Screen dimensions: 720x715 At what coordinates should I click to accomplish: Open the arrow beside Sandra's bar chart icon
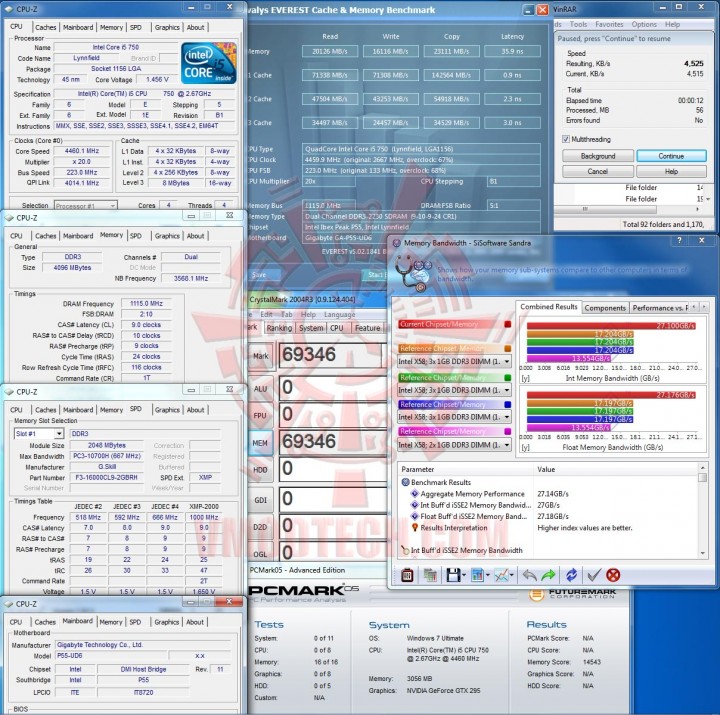(487, 575)
